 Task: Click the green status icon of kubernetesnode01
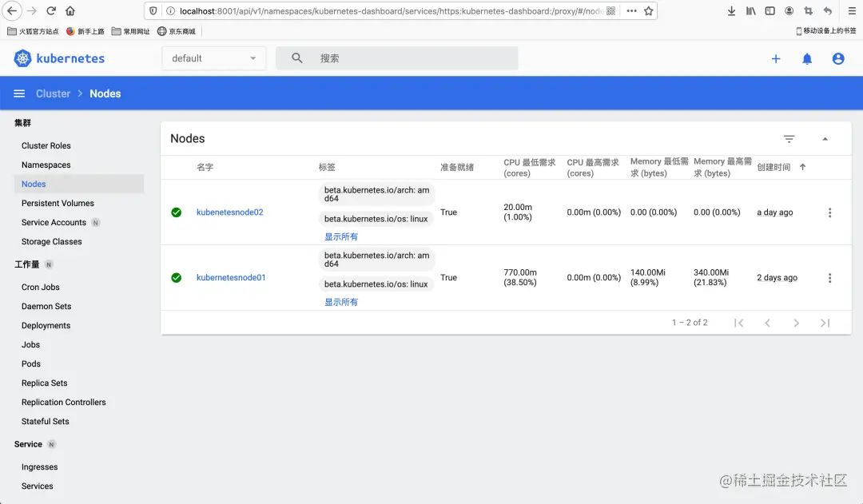(176, 278)
